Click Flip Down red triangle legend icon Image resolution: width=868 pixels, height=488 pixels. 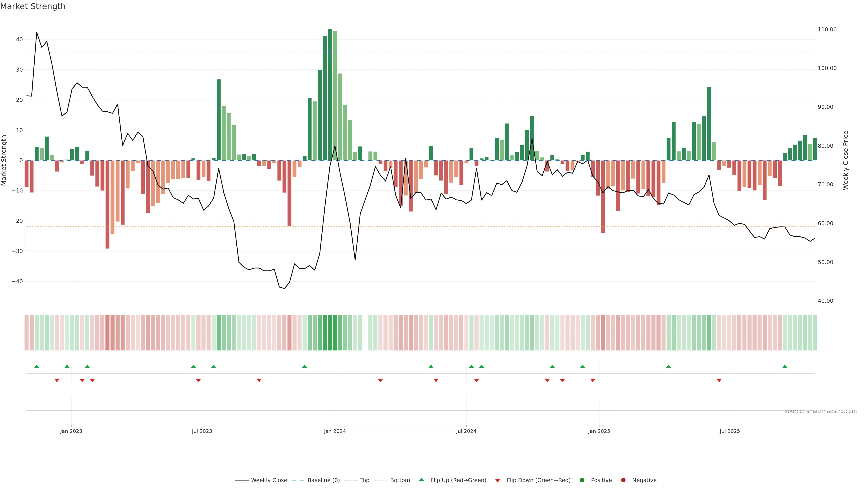click(498, 481)
